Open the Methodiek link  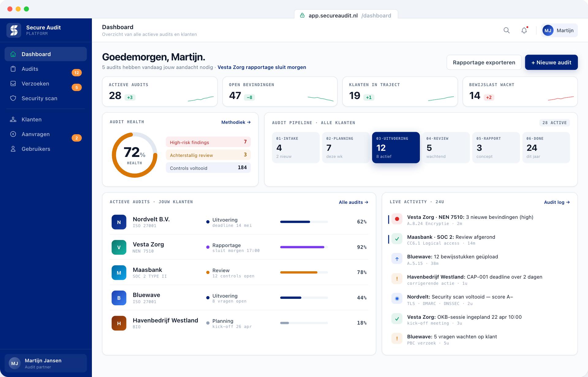236,122
